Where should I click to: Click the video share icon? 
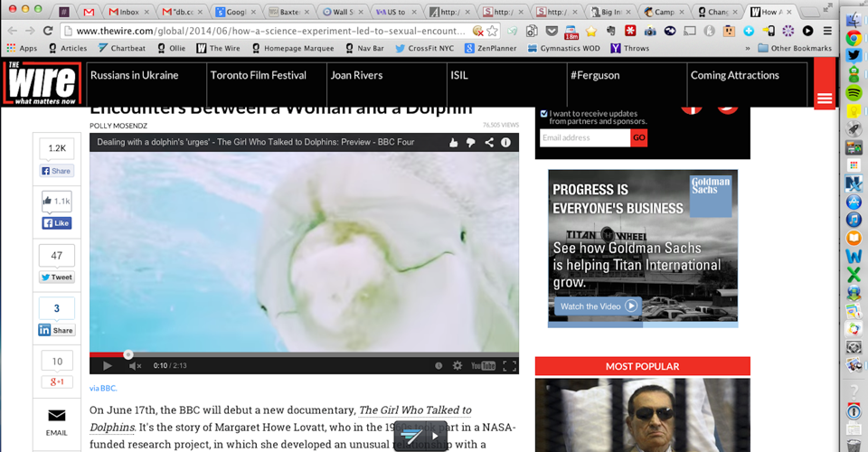(x=489, y=143)
